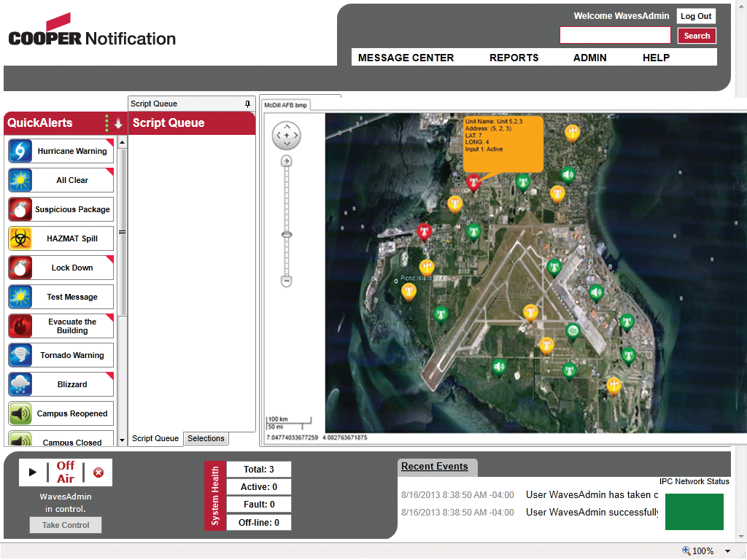Click the Evacuate the Building fire icon
The height and width of the screenshot is (560, 747).
(x=20, y=326)
